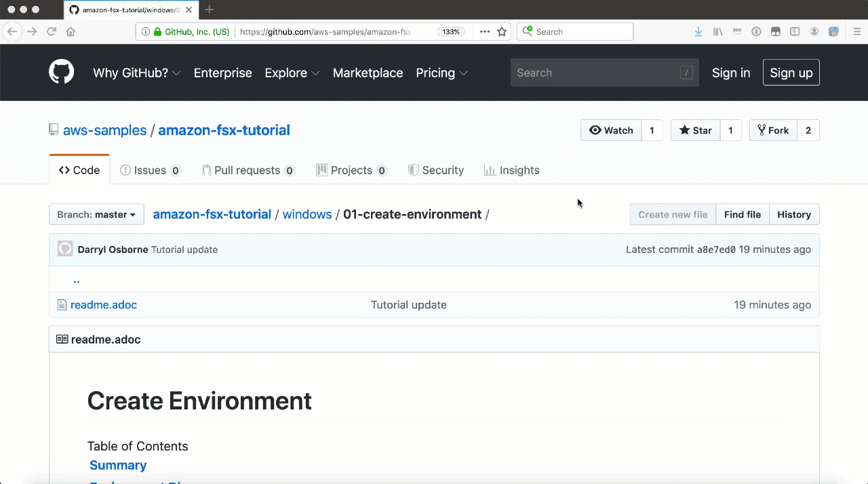Switch to the Code tab

point(79,170)
